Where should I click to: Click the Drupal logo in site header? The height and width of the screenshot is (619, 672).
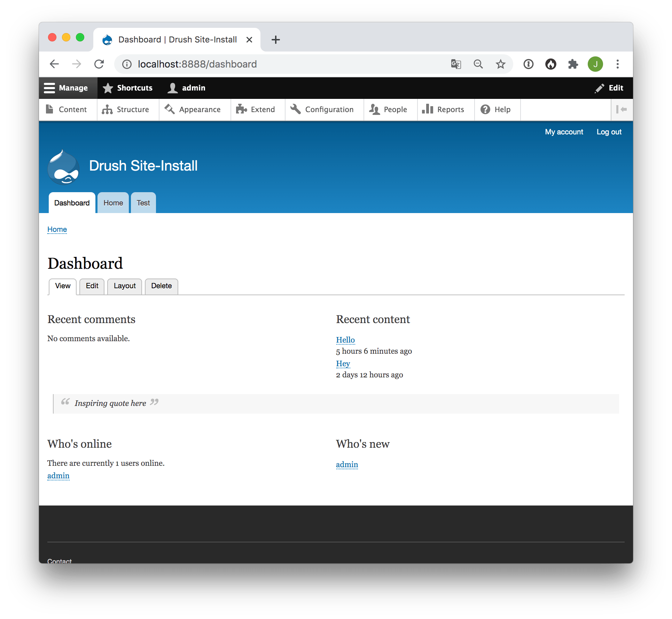63,167
